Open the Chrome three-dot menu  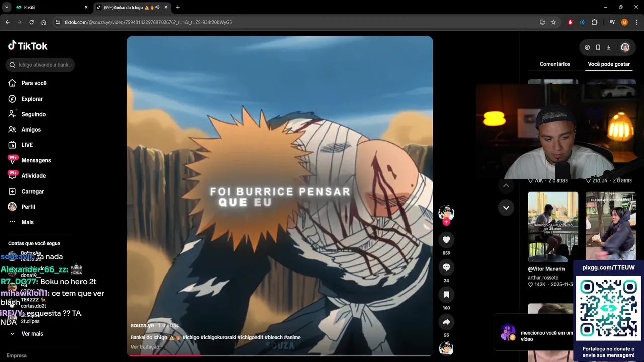click(x=636, y=22)
